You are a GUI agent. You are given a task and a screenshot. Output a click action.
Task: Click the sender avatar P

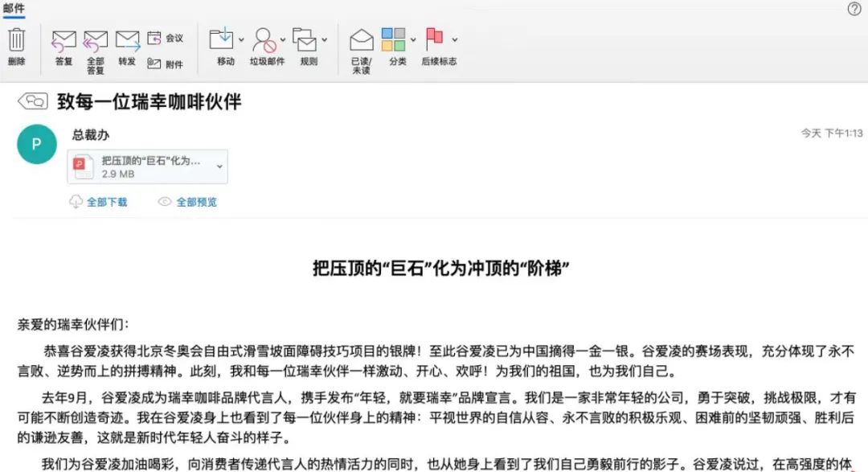tap(37, 144)
